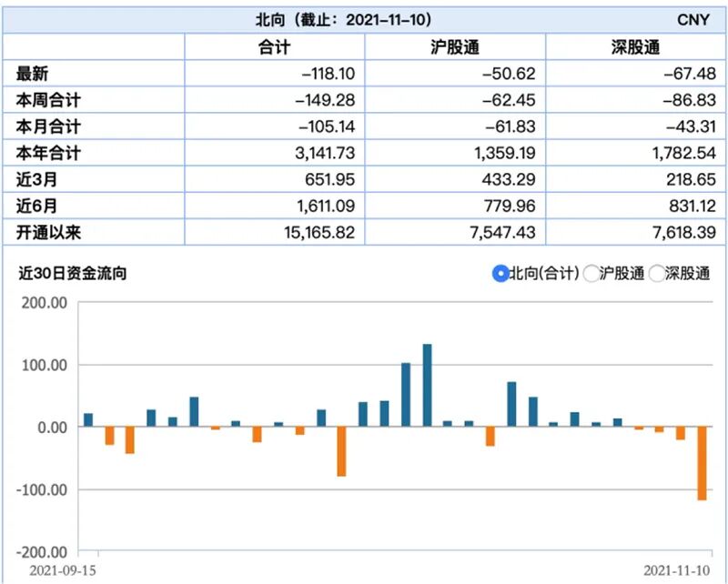Click the 1,611.09 cell
This screenshot has height=584, width=728.
click(x=326, y=206)
